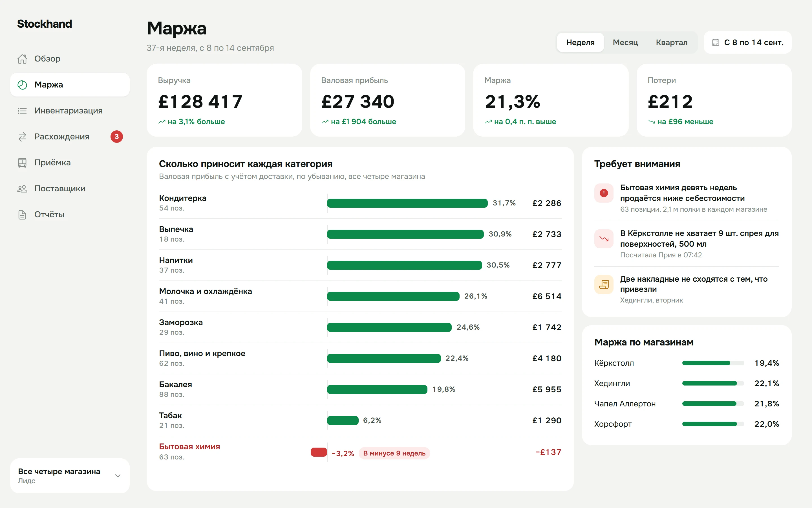
Task: Click the Расхождения arrows icon
Action: (x=22, y=137)
